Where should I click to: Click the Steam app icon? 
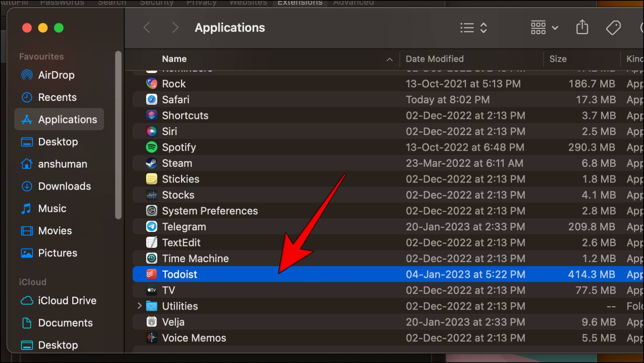click(x=151, y=163)
